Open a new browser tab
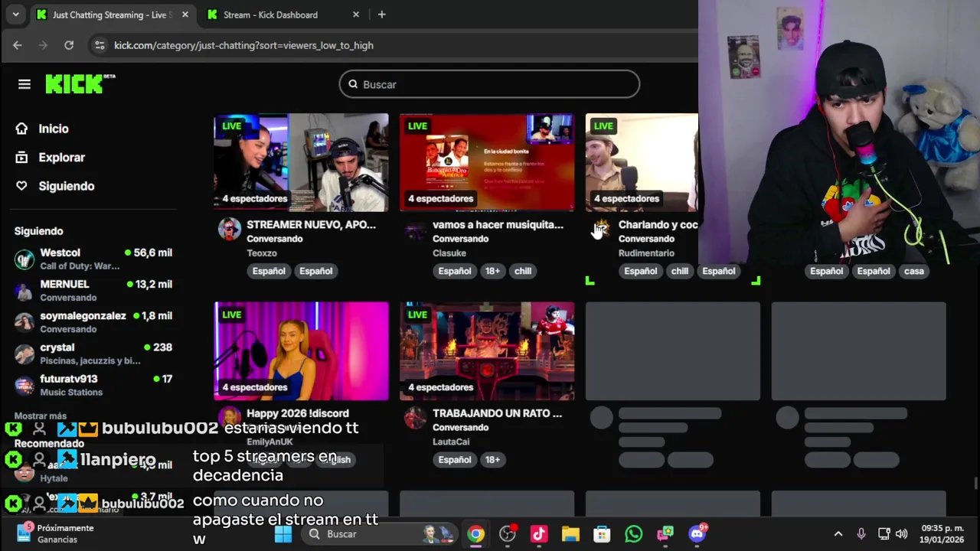This screenshot has height=551, width=980. [x=381, y=15]
